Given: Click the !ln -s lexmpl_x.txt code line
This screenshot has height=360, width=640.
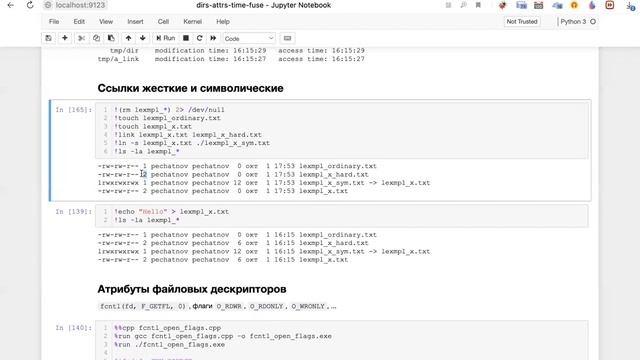Looking at the screenshot, I should click(x=192, y=143).
